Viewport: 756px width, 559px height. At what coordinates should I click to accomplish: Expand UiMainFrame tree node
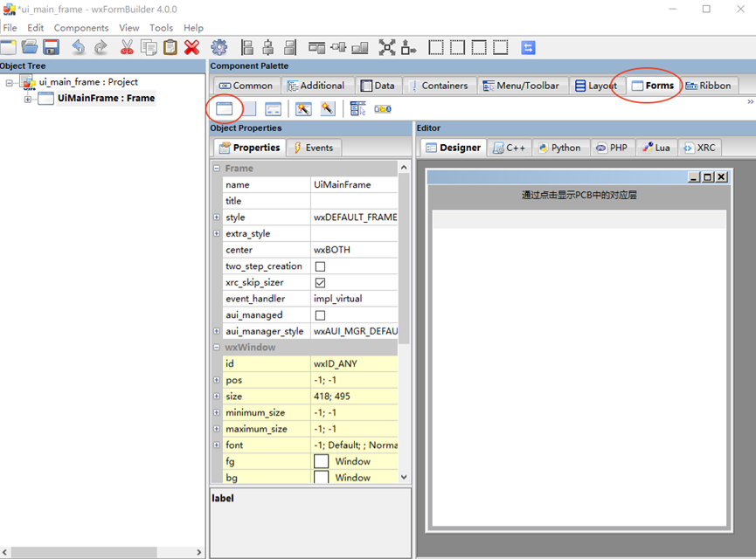[27, 100]
